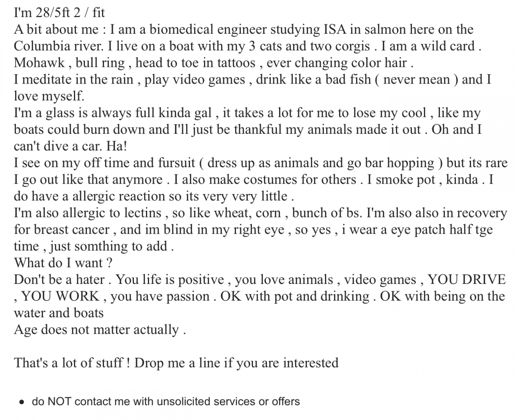Click the "I'm 28/5ft 2 / fit" line

click(x=59, y=12)
